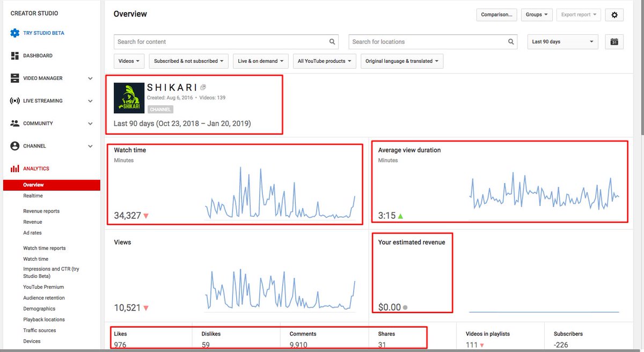The width and height of the screenshot is (644, 352).
Task: Click the Subscribers metric label
Action: tap(568, 334)
